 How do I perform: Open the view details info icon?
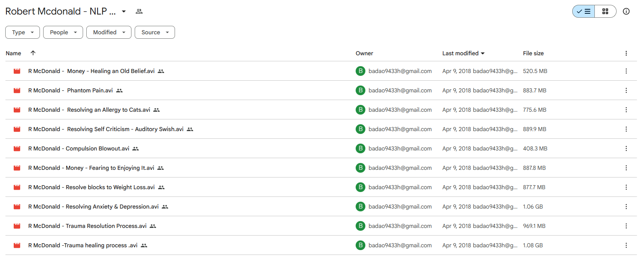click(626, 11)
